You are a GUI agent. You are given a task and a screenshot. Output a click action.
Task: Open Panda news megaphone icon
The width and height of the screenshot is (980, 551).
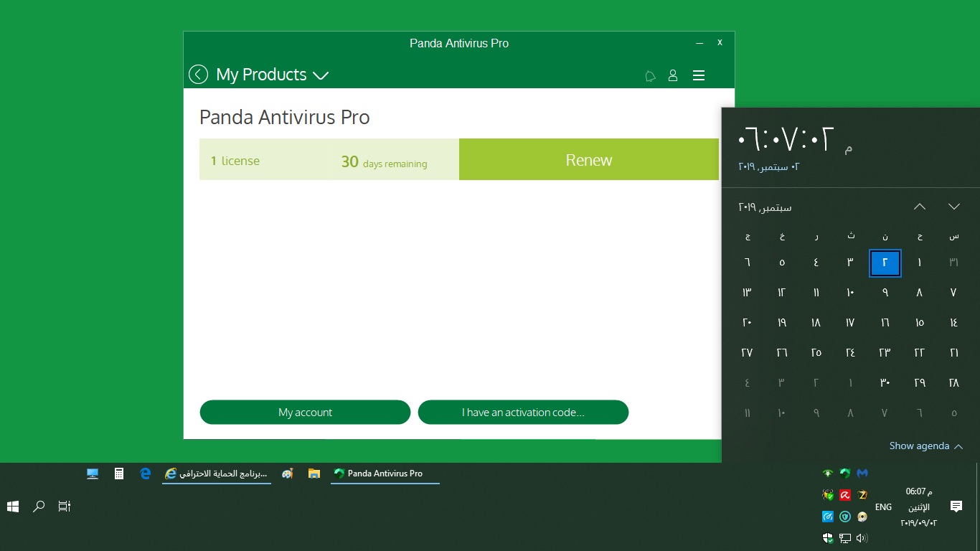pos(651,75)
